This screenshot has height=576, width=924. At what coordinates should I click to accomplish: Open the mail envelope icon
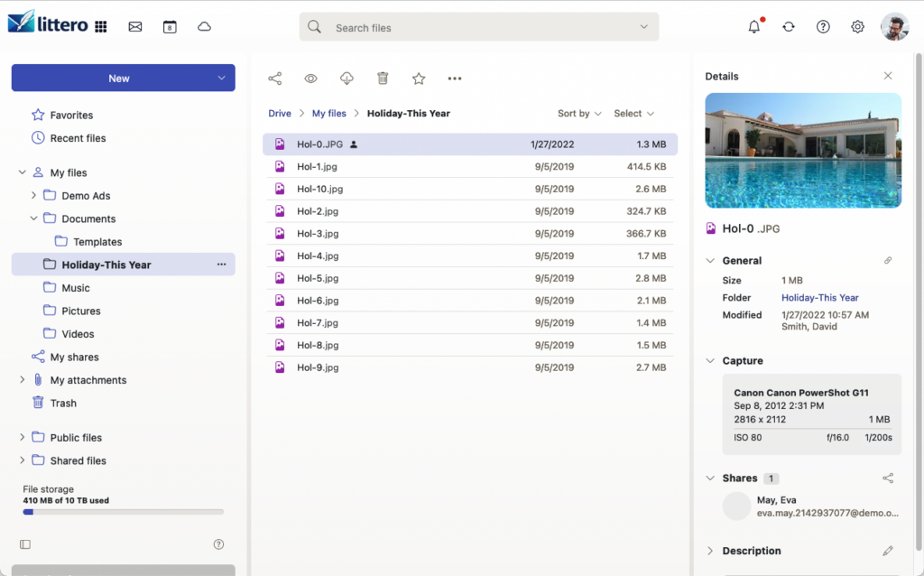click(x=135, y=27)
